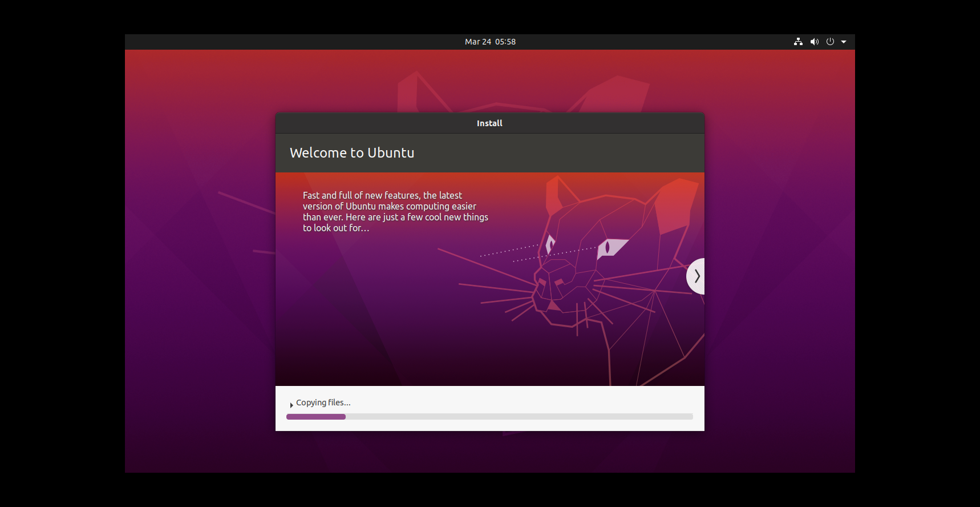980x507 pixels.
Task: Click the word Ubuntu in the heading
Action: (391, 153)
